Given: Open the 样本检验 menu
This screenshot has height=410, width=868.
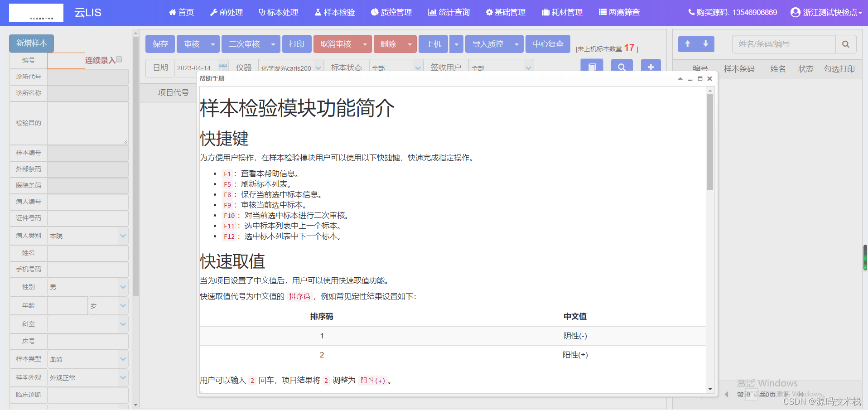Looking at the screenshot, I should 335,12.
